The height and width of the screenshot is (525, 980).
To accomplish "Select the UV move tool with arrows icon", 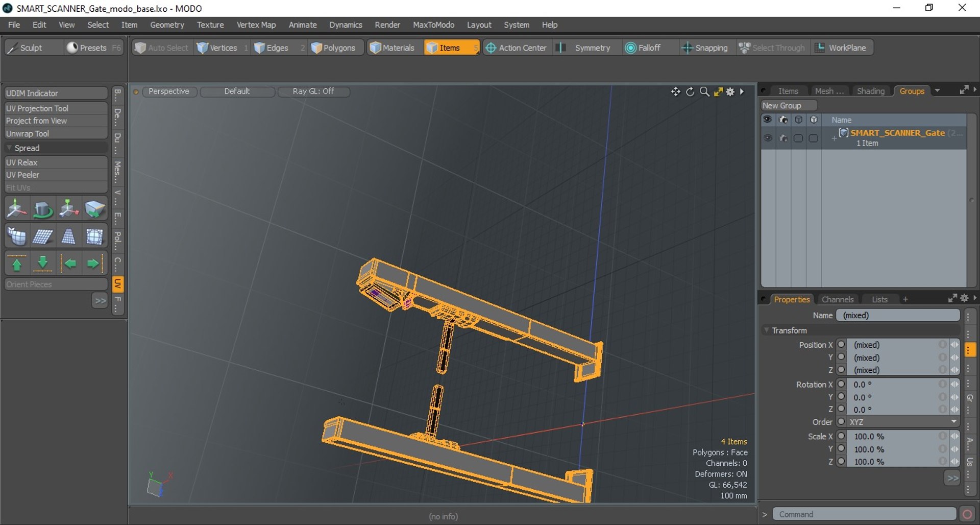I will [x=17, y=209].
